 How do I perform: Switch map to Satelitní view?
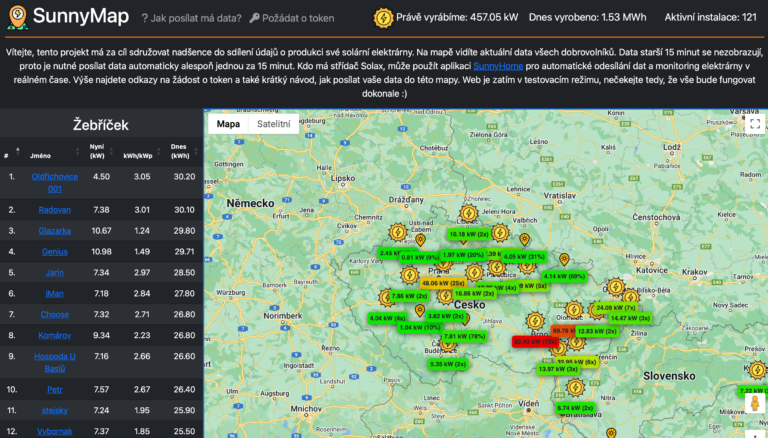coord(274,124)
